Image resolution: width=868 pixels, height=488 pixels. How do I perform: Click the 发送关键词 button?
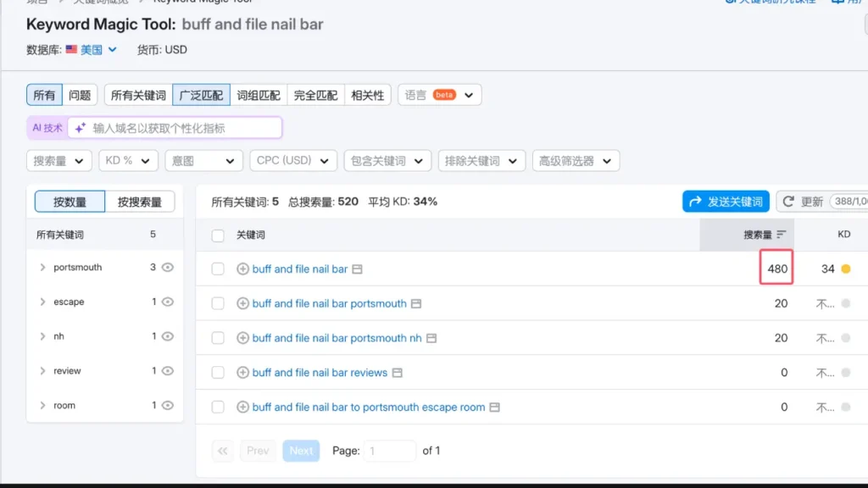[726, 202]
